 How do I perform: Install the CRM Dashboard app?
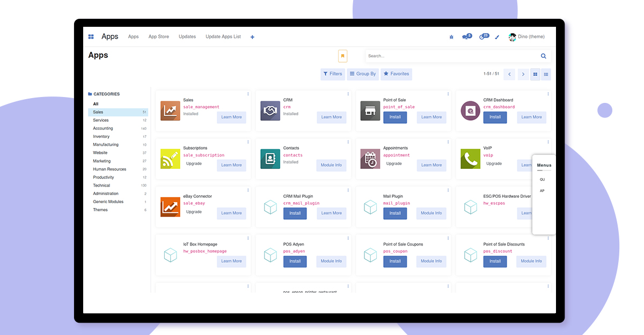(x=495, y=117)
